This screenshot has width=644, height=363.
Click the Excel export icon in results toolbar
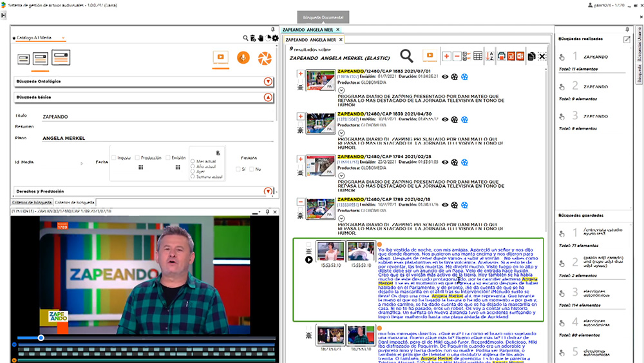point(520,56)
